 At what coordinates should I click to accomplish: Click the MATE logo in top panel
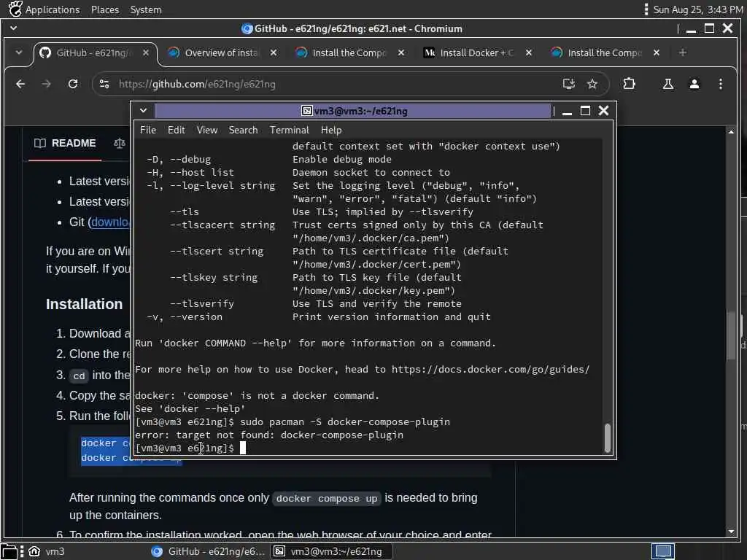click(15, 9)
